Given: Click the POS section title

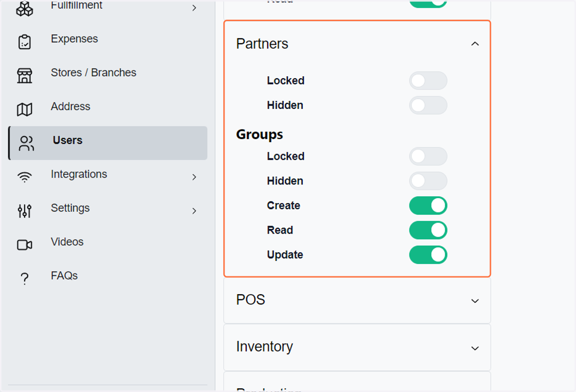Looking at the screenshot, I should coord(251,300).
